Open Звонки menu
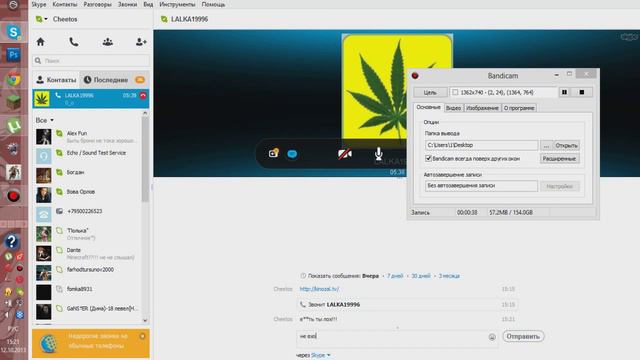This screenshot has height=360, width=640. pos(127,4)
